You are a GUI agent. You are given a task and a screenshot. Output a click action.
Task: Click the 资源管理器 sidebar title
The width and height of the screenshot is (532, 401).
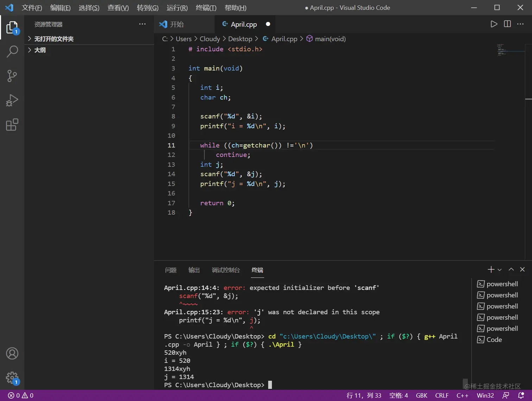pos(49,24)
